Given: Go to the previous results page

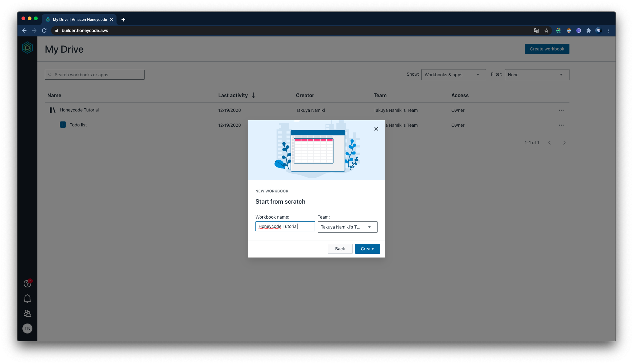Looking at the screenshot, I should 550,143.
